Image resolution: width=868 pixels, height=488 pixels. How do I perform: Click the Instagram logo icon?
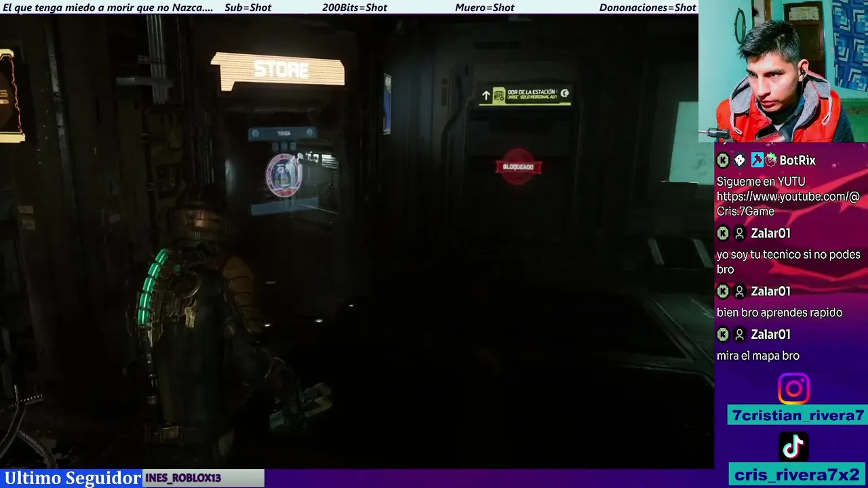793,389
